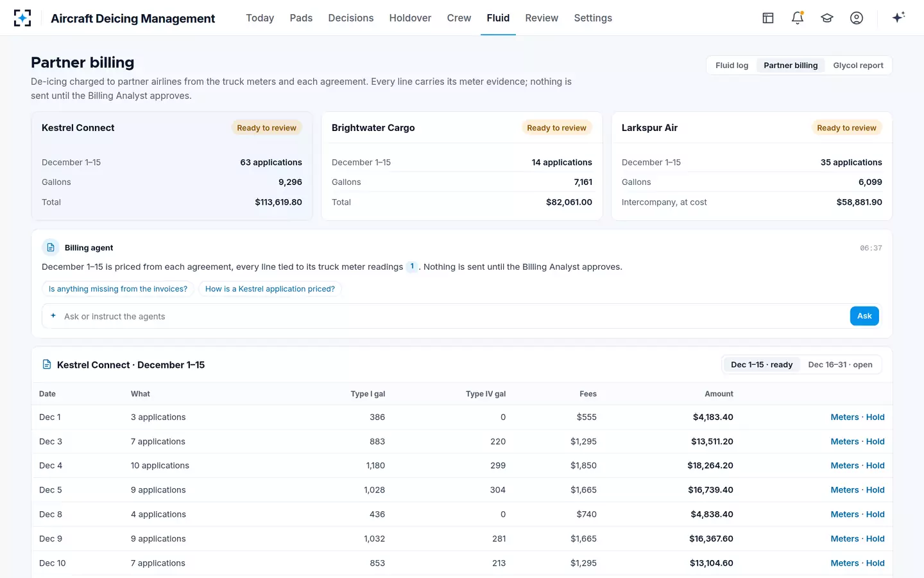Click the Billing agent document icon

[51, 247]
